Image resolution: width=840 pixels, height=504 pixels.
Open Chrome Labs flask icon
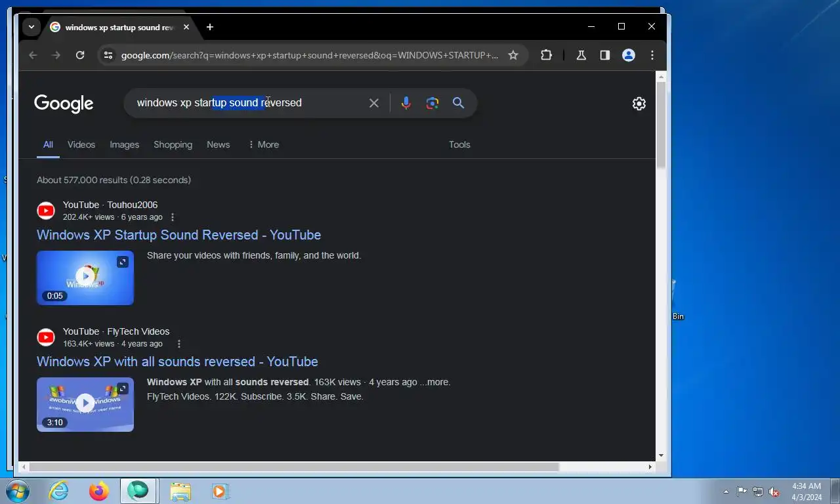tap(581, 55)
